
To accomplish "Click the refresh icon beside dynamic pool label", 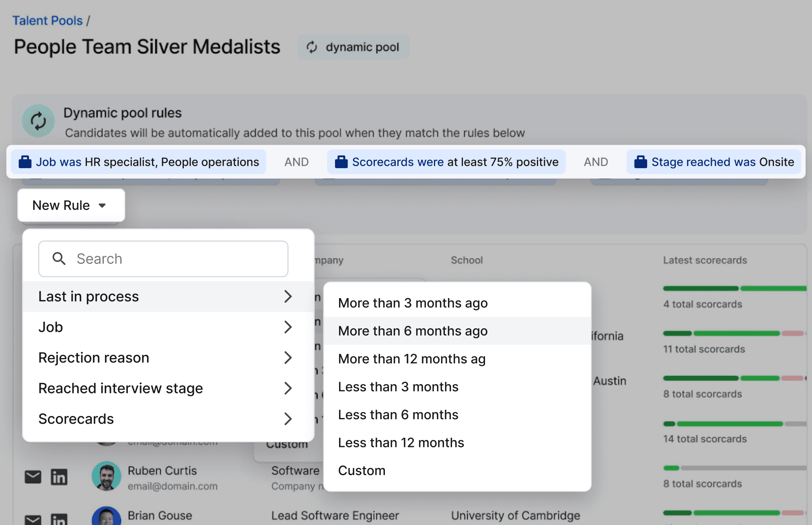I will (312, 47).
